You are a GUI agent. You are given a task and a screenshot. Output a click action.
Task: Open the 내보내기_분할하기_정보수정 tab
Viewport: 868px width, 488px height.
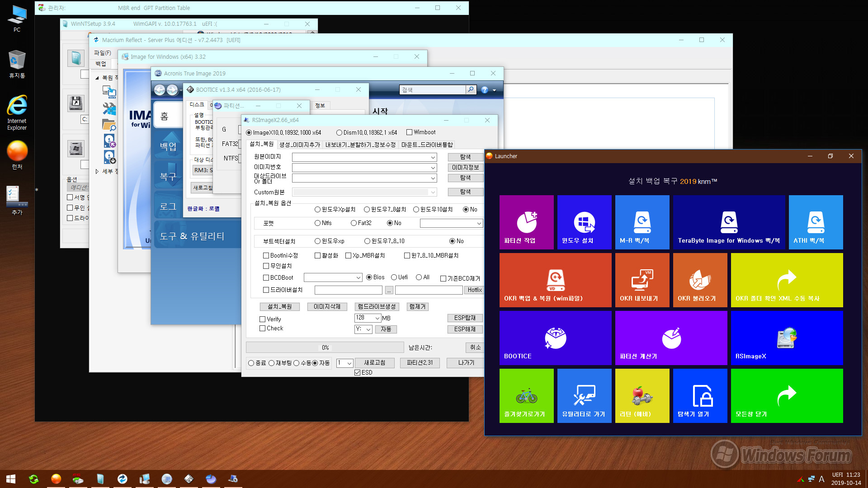click(x=360, y=145)
